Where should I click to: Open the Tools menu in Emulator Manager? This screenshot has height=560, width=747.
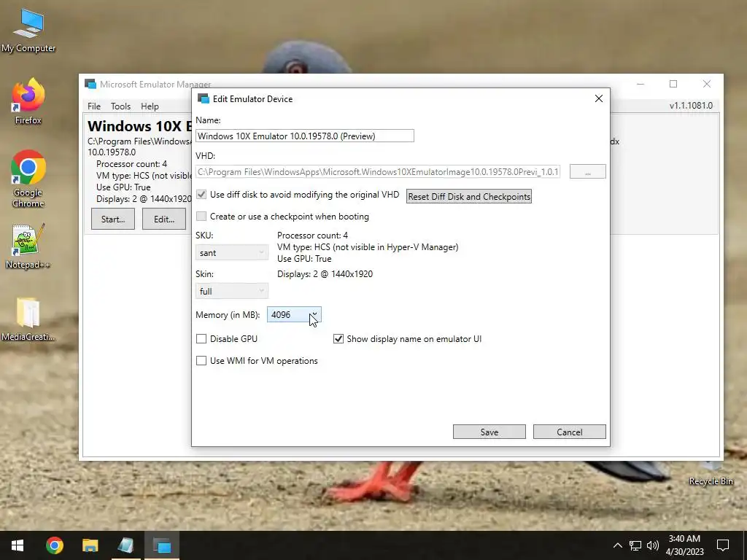click(x=120, y=106)
